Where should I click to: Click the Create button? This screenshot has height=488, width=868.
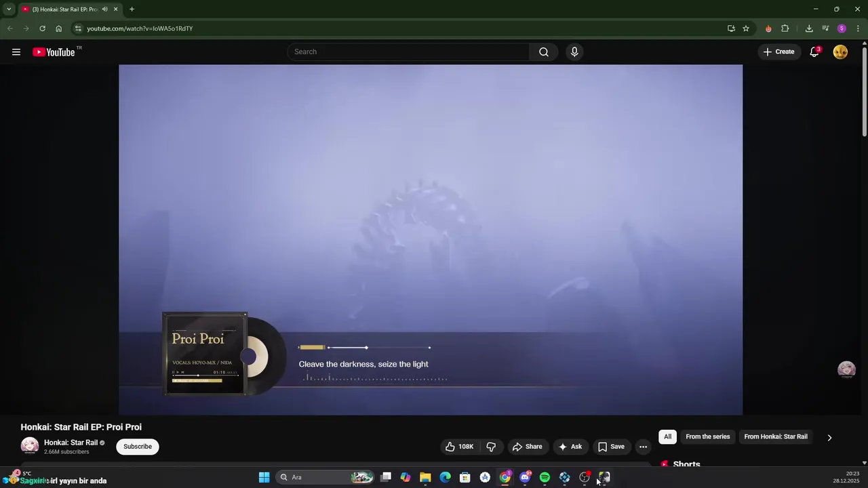(778, 52)
